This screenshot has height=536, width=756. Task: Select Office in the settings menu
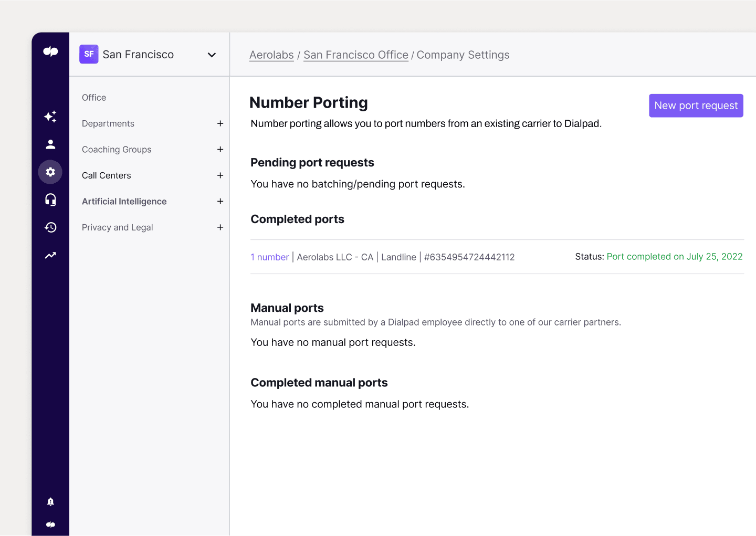tap(94, 97)
